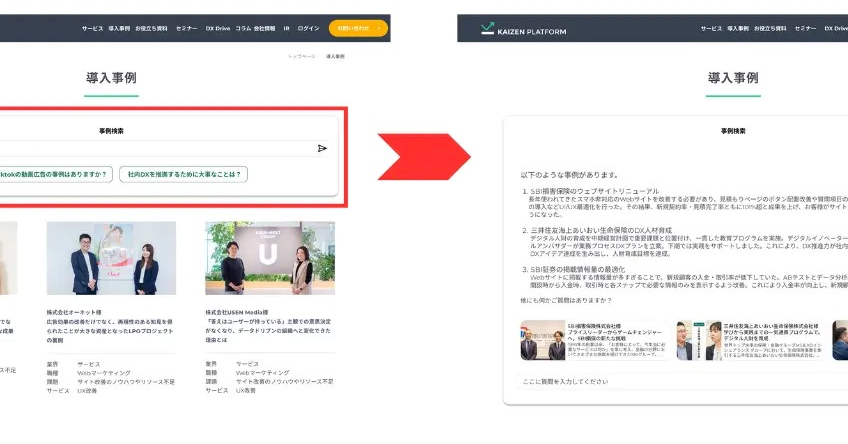Open 導入事例 in the left page header

point(119,29)
